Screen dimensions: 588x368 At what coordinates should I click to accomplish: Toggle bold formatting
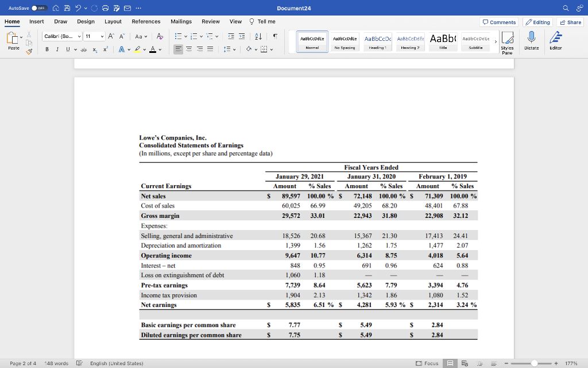(47, 49)
